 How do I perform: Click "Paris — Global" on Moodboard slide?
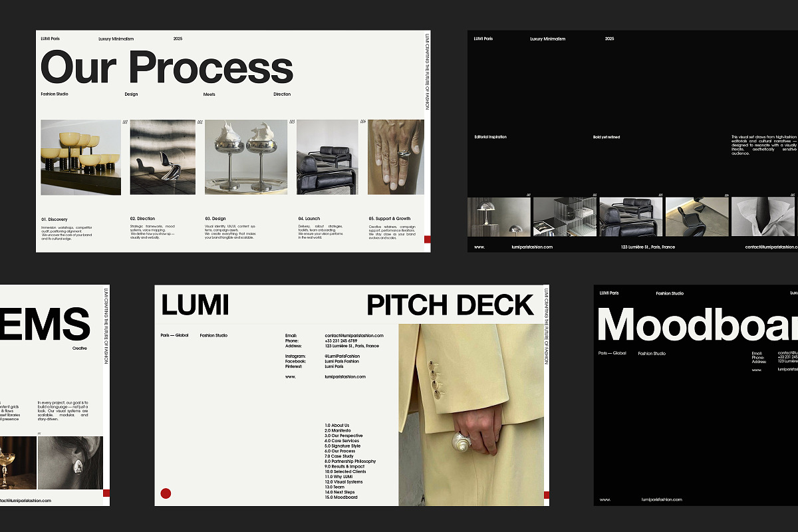tap(612, 353)
